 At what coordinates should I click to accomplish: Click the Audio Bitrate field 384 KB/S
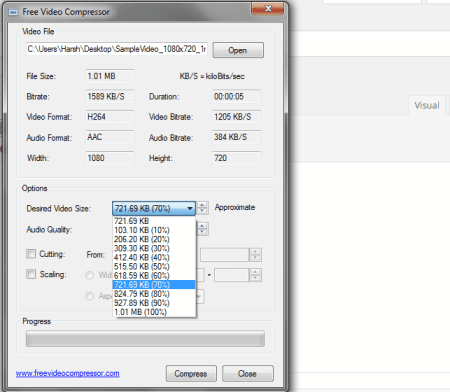236,137
